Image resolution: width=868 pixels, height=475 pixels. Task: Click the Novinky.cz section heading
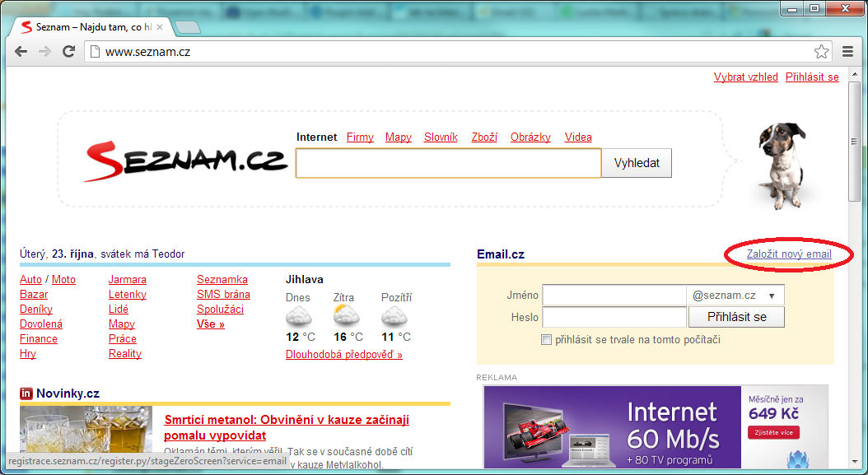(68, 394)
